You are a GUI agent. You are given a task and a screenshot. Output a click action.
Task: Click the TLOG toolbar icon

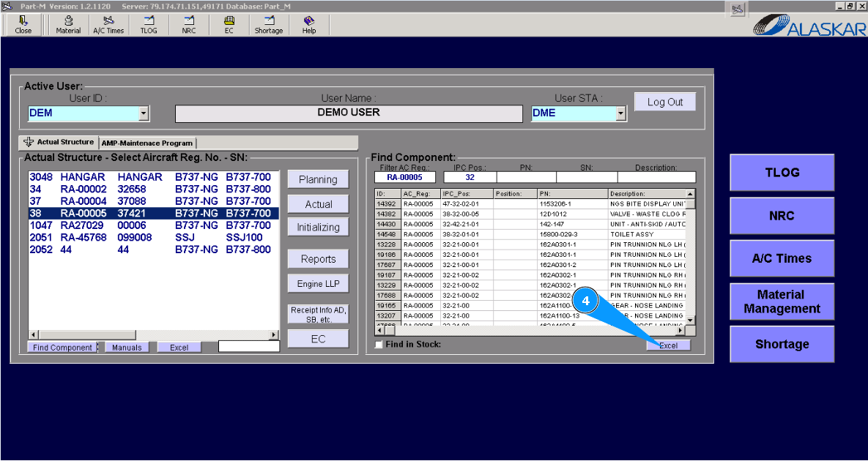pyautogui.click(x=149, y=25)
